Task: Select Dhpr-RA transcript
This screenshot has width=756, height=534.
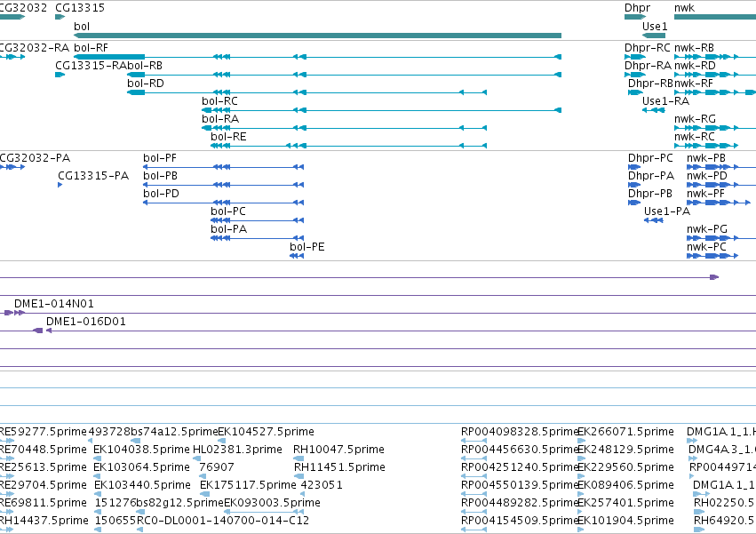Action: point(635,75)
